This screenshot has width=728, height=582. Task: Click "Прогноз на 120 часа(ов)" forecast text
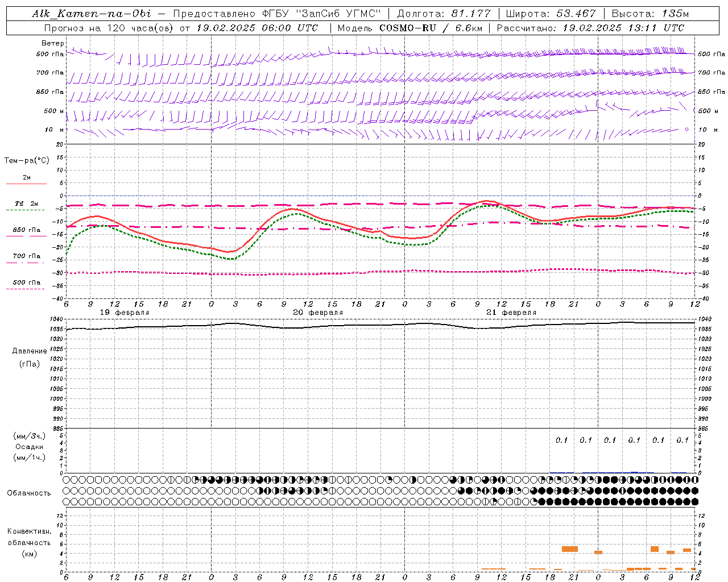tap(110, 28)
